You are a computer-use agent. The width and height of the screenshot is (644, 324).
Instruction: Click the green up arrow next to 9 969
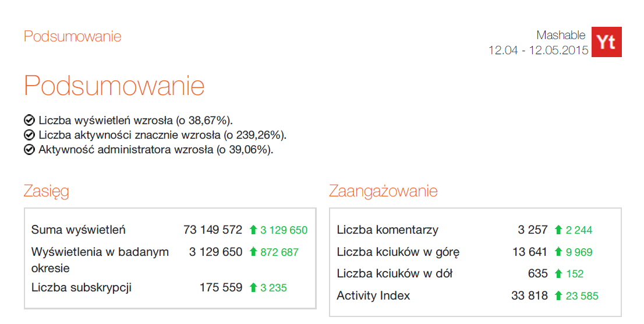coord(558,252)
